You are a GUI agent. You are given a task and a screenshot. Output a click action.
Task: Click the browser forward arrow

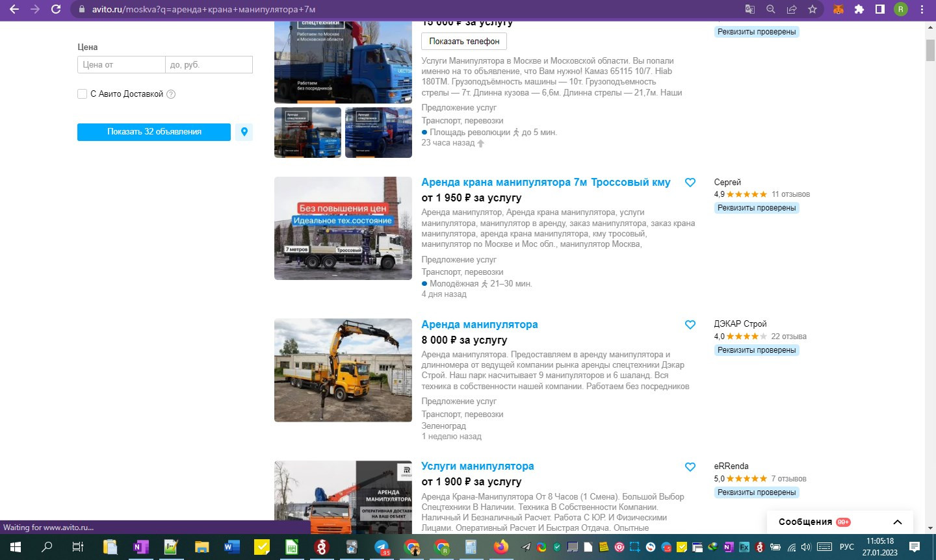[35, 9]
